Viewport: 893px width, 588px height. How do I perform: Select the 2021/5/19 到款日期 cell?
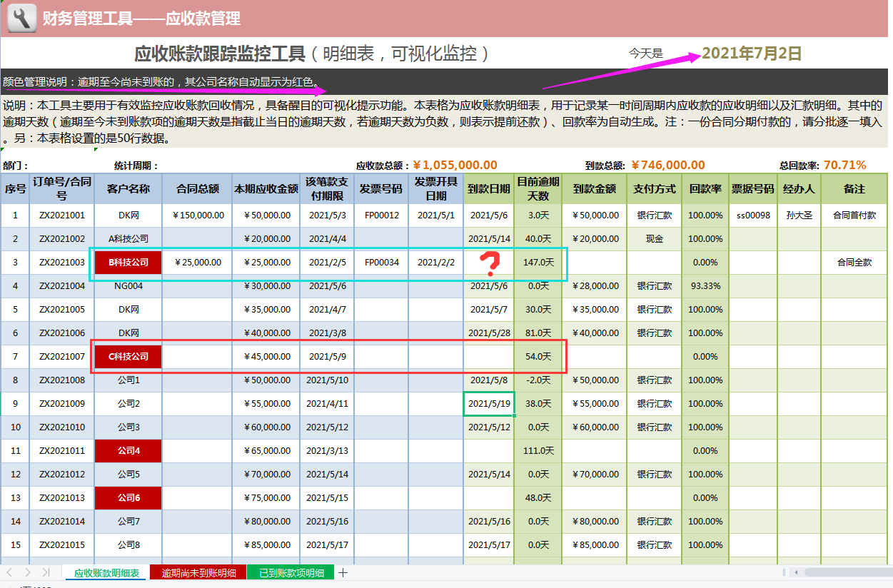489,403
